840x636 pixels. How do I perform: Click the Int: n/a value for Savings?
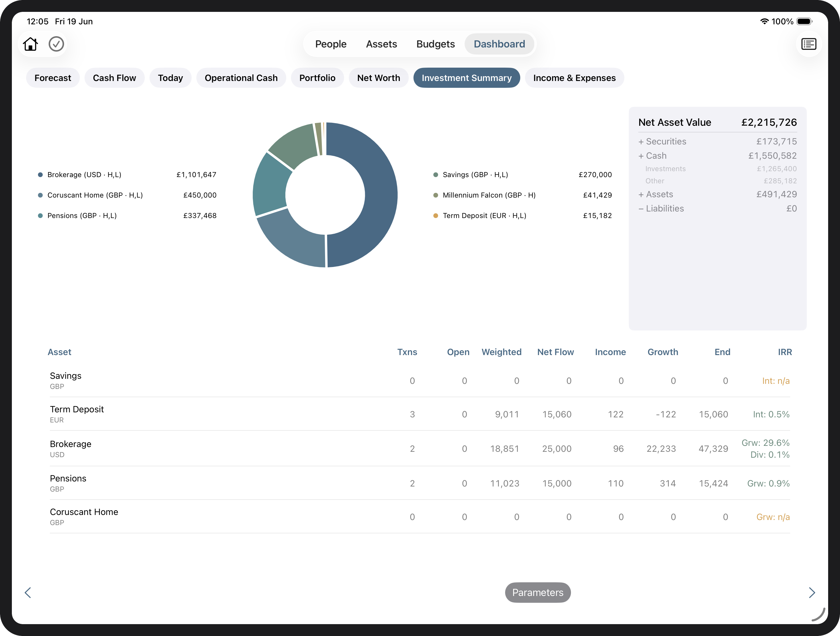(x=776, y=381)
